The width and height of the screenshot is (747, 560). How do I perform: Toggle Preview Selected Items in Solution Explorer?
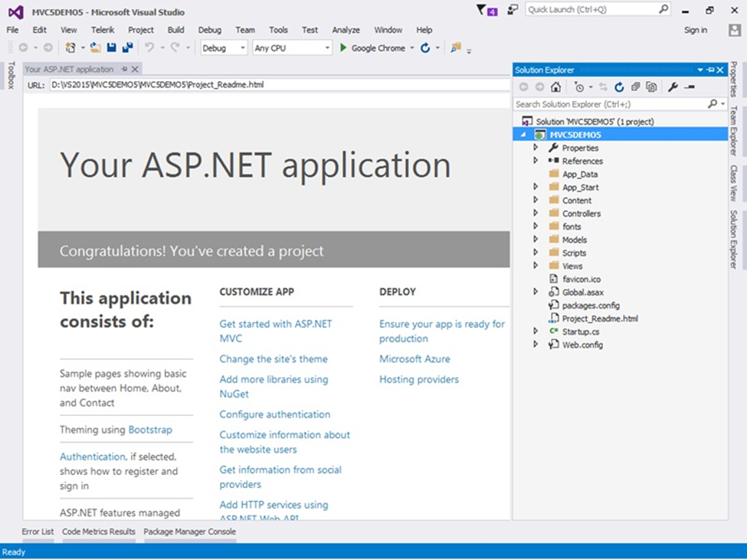click(690, 87)
